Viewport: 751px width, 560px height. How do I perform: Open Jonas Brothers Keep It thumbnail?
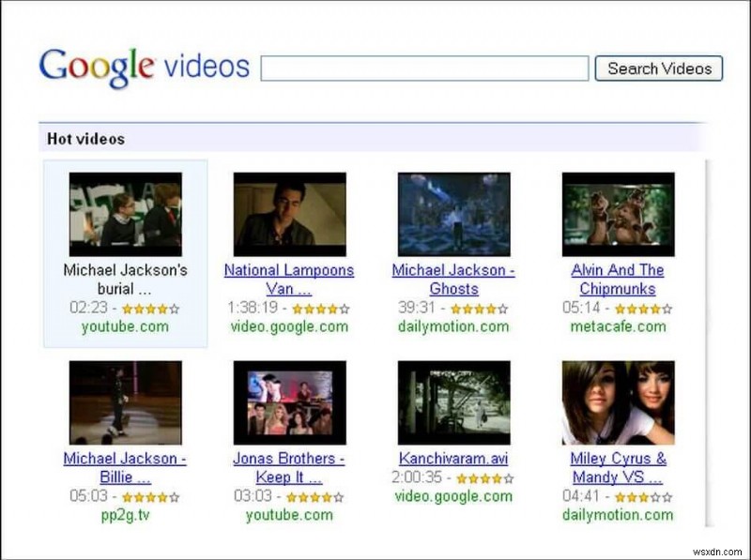point(290,403)
